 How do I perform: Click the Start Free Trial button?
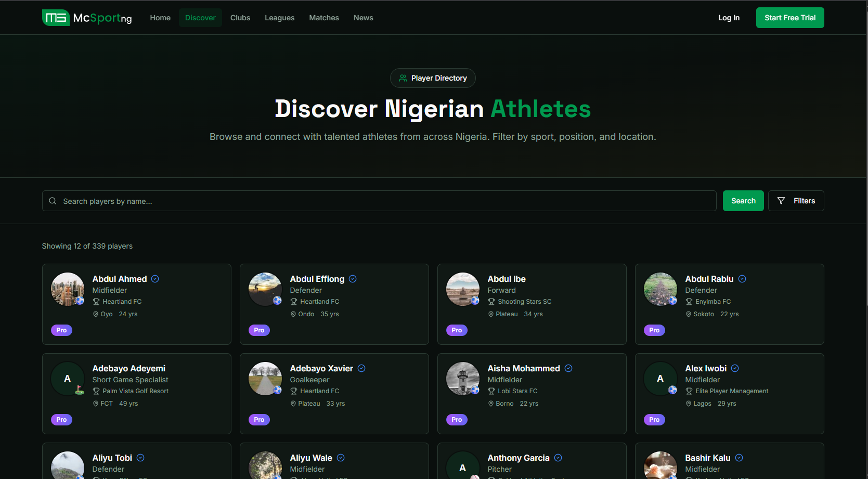[x=789, y=17]
